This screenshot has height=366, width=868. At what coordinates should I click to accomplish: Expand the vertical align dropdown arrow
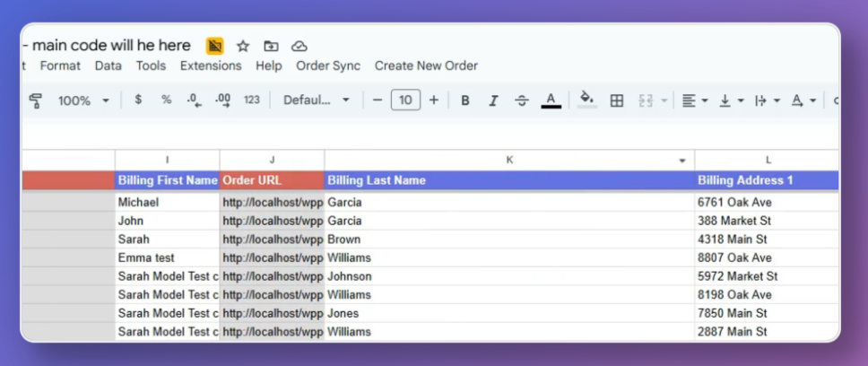coord(741,100)
